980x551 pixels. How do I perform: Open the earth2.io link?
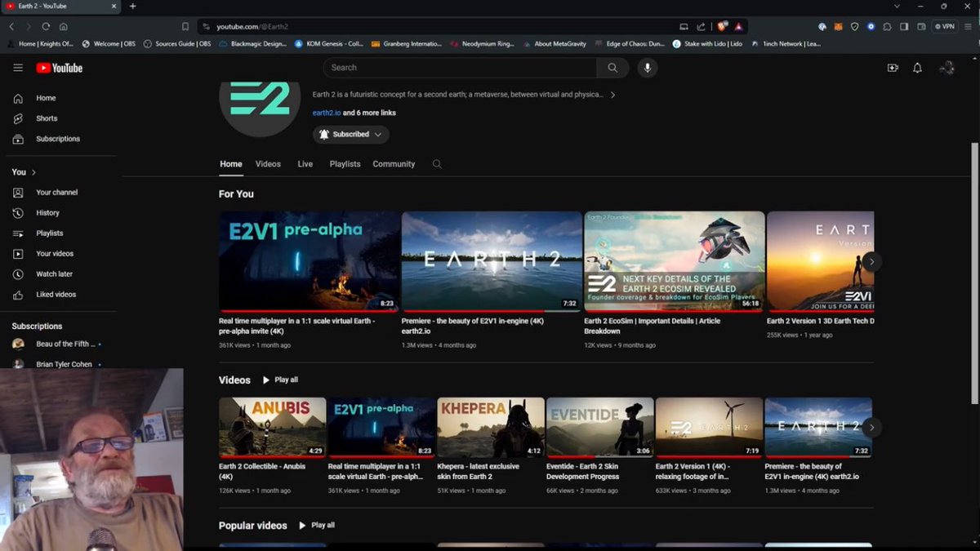click(x=327, y=113)
